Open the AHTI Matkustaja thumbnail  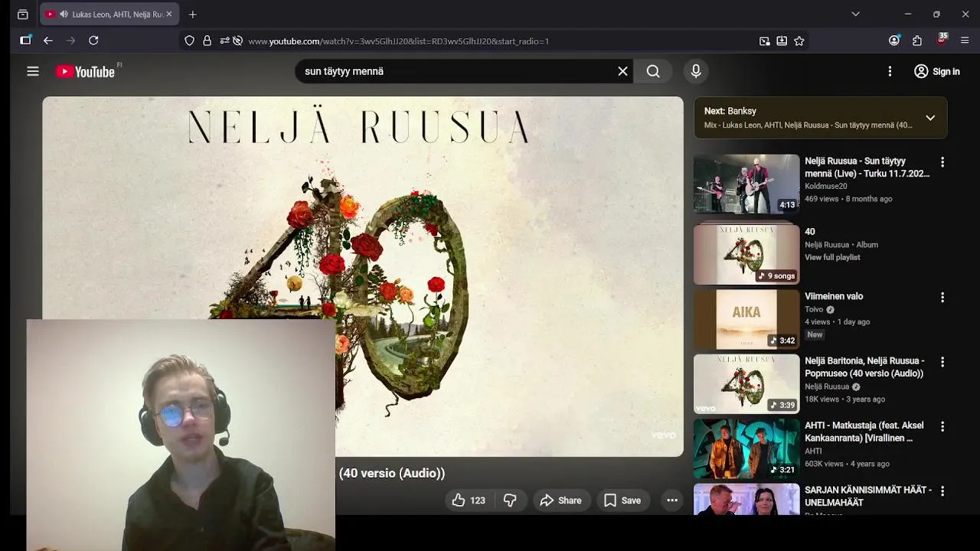(x=746, y=448)
